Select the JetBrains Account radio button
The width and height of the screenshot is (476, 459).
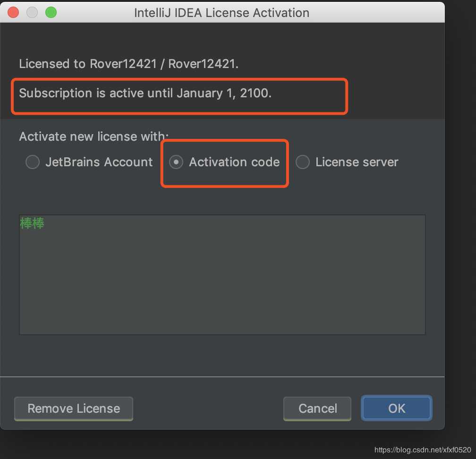[x=33, y=162]
